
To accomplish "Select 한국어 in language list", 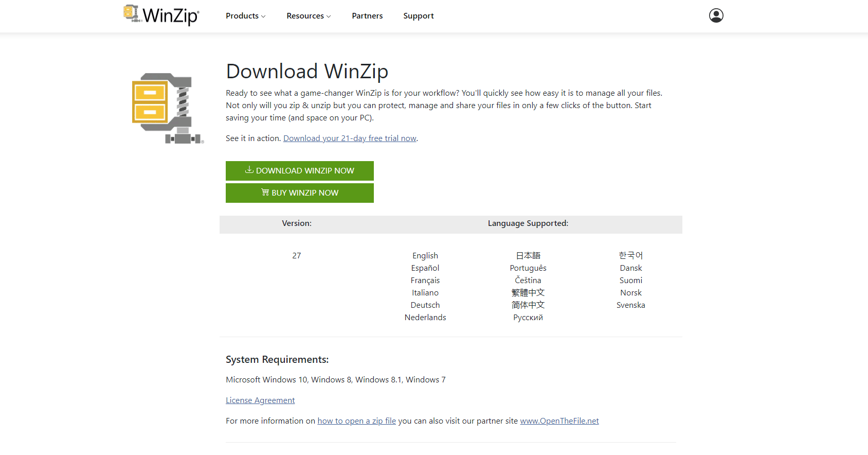I will pos(631,256).
